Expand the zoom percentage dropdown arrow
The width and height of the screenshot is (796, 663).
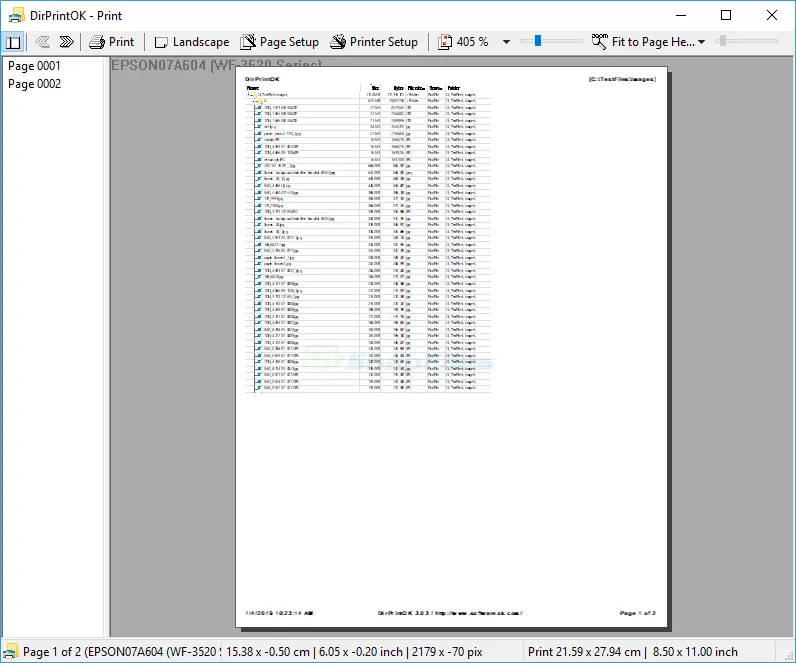[506, 42]
